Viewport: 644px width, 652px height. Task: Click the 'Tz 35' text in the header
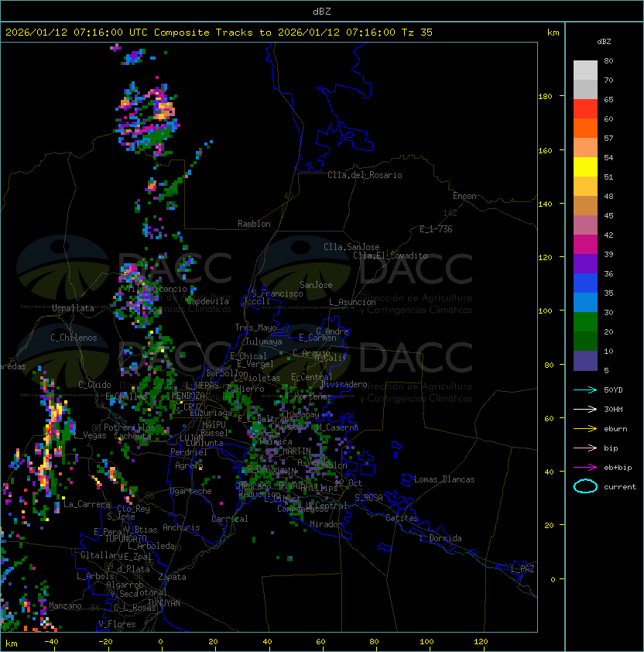click(x=417, y=33)
